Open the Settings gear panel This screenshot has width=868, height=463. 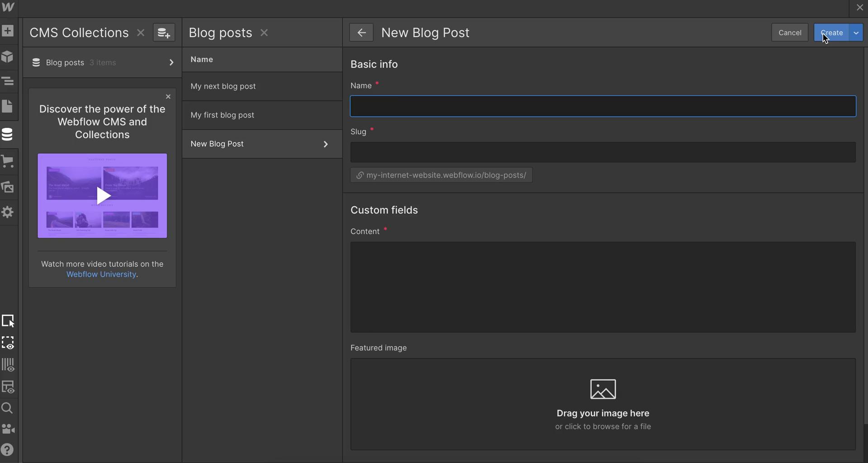(8, 212)
